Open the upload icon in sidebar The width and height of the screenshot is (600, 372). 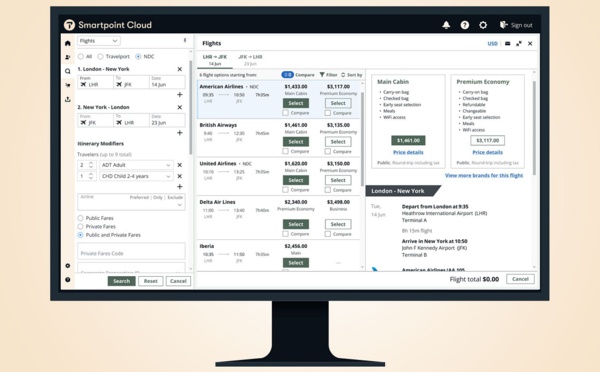click(x=68, y=99)
